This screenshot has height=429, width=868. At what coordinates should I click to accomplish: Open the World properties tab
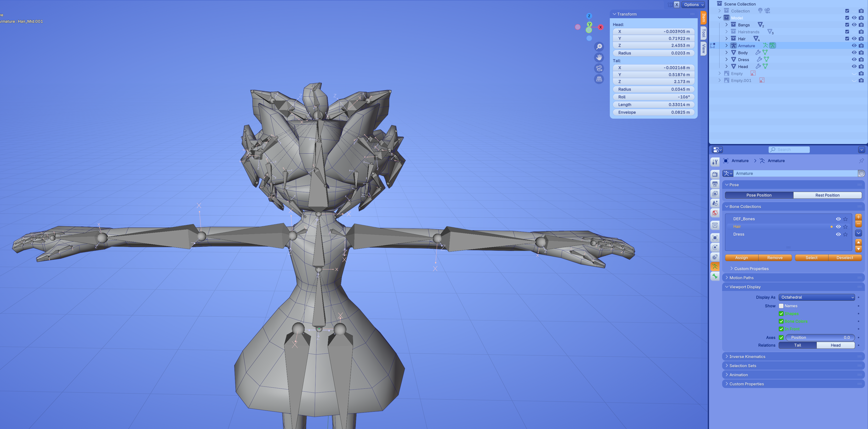715,213
